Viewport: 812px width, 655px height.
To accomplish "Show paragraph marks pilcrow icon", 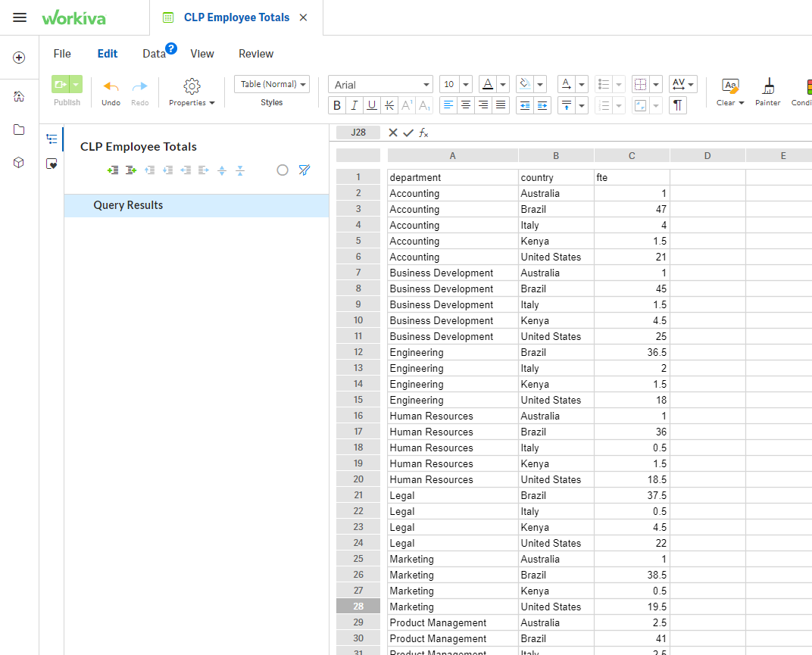I will click(x=678, y=105).
